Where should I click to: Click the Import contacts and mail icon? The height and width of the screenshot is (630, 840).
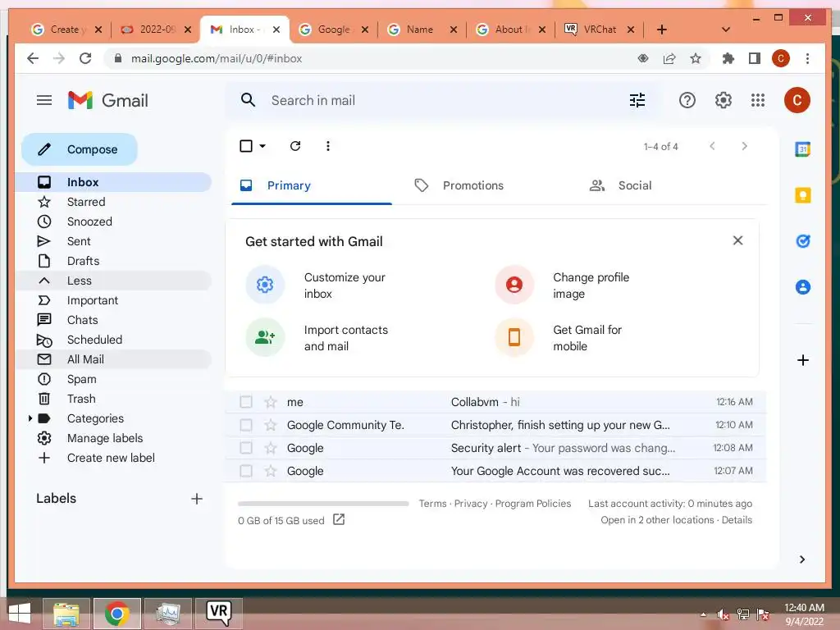(265, 337)
